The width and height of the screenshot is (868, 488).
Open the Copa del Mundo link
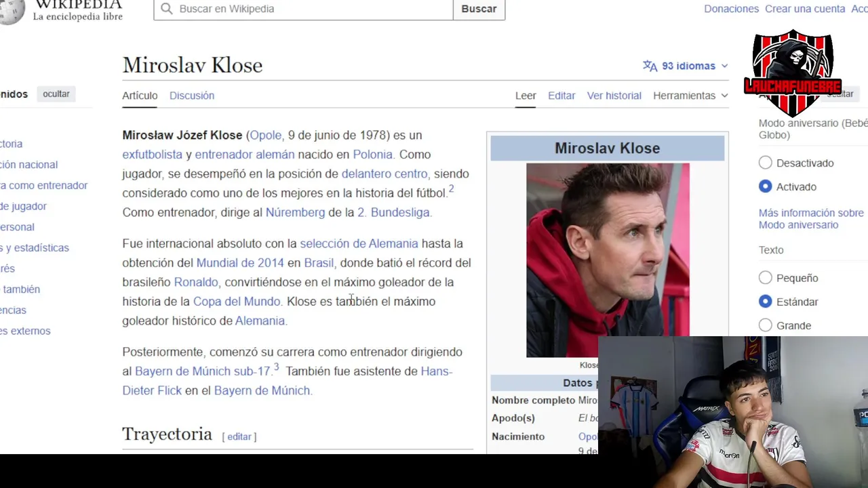[x=237, y=302]
